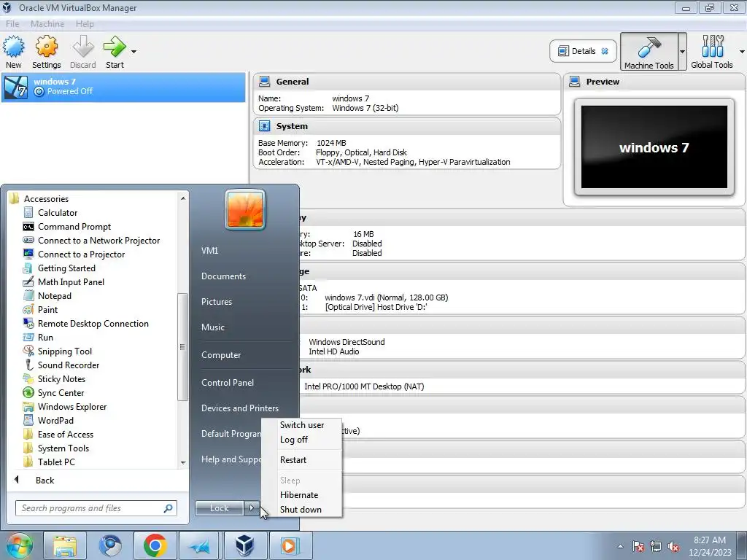Open Documents from Start menu
Screen dimensions: 747x560
223,276
